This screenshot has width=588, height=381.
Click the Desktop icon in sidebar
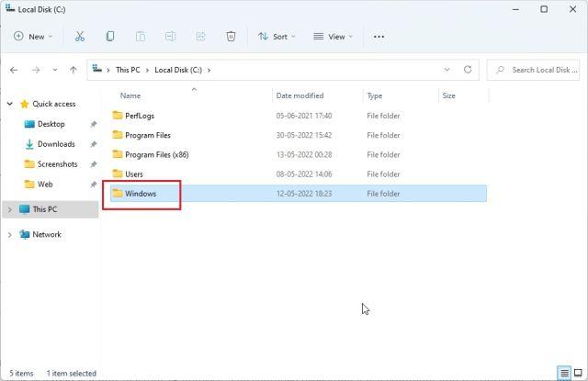click(29, 124)
